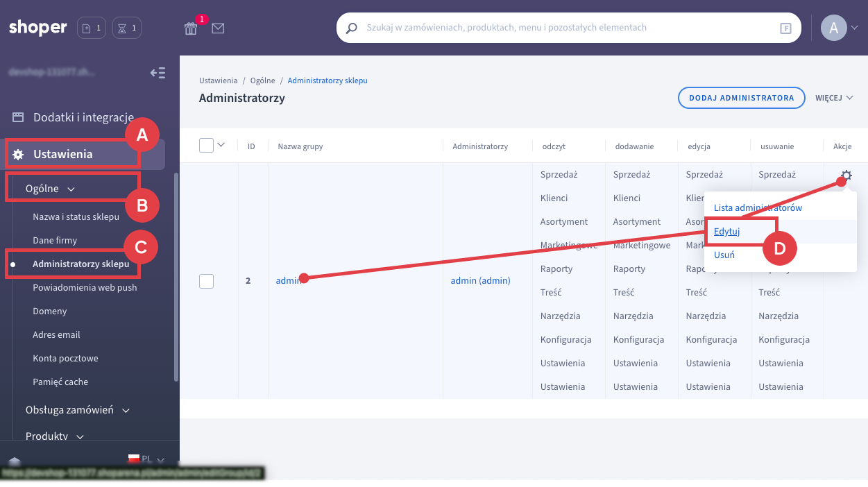
Task: Open the documents counter icon in header
Action: click(x=92, y=28)
